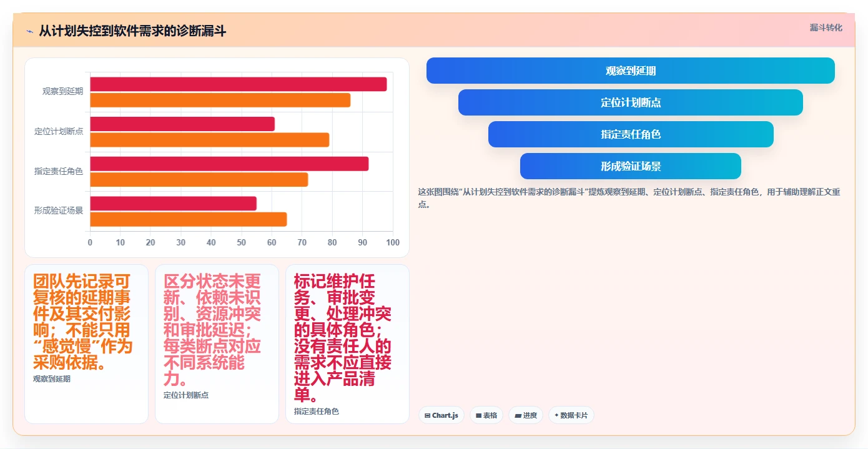
Task: Select the 观察到延期 funnel stage bar
Action: [x=630, y=71]
